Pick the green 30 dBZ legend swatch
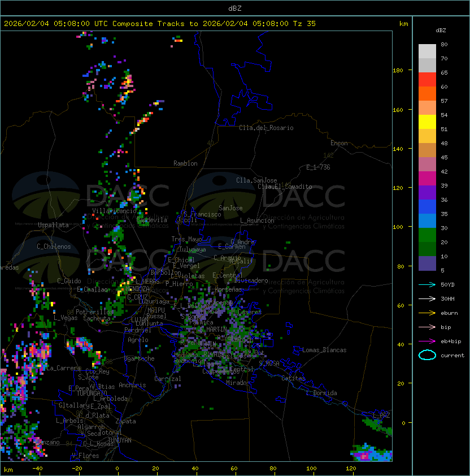 [x=427, y=235]
